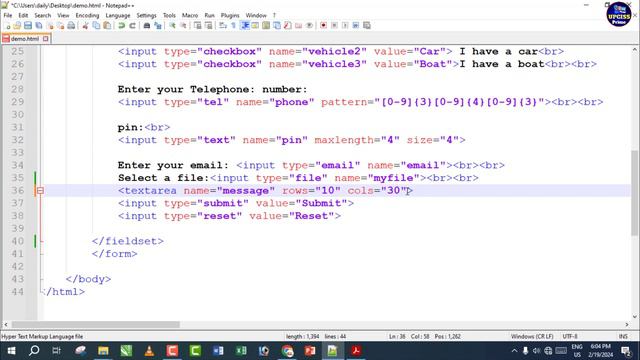Click line number 40 in the margin
This screenshot has width=640, height=360.
click(x=18, y=241)
